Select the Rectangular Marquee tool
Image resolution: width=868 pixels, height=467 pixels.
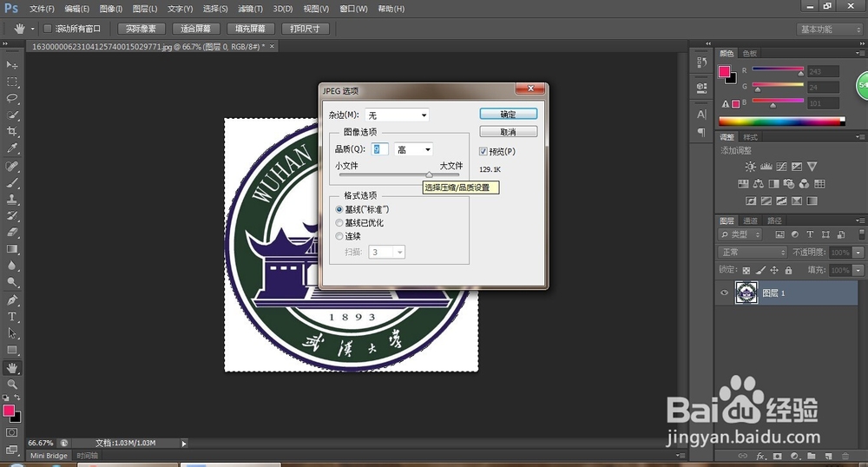pos(11,82)
